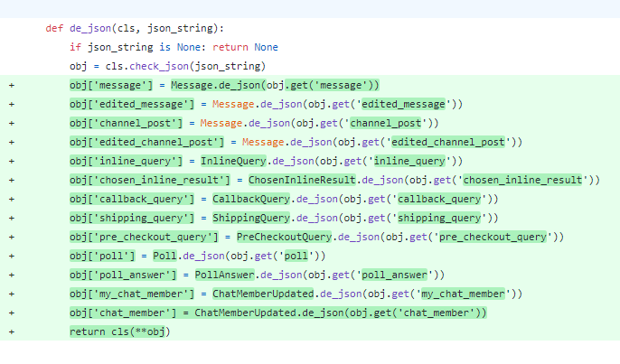
Task: Click the ShippingQuery class name
Action: tap(251, 218)
